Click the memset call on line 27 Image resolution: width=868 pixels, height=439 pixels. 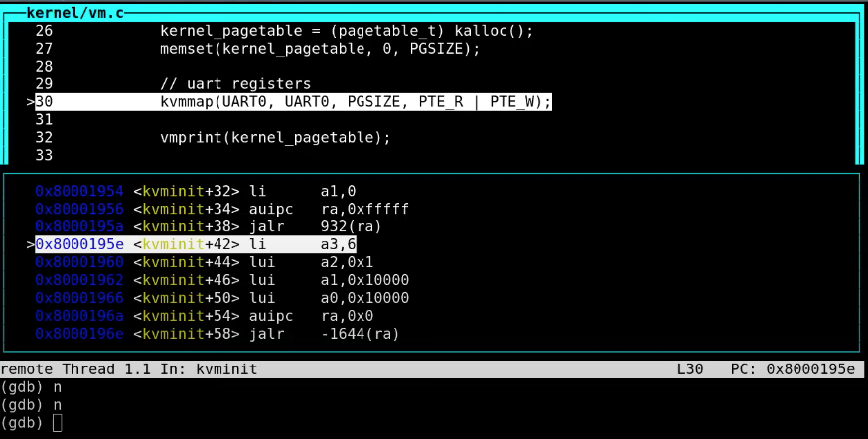[320, 48]
